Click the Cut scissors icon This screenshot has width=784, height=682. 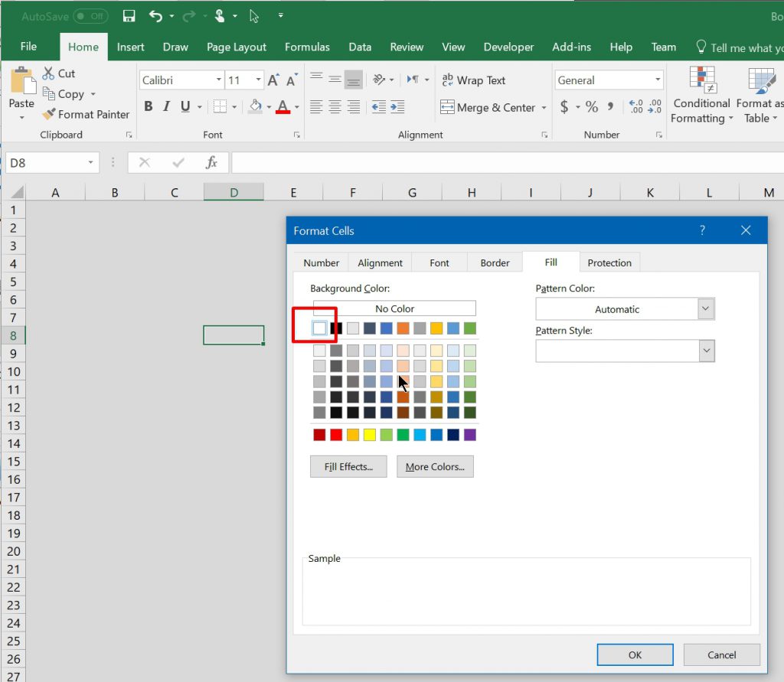pyautogui.click(x=48, y=73)
